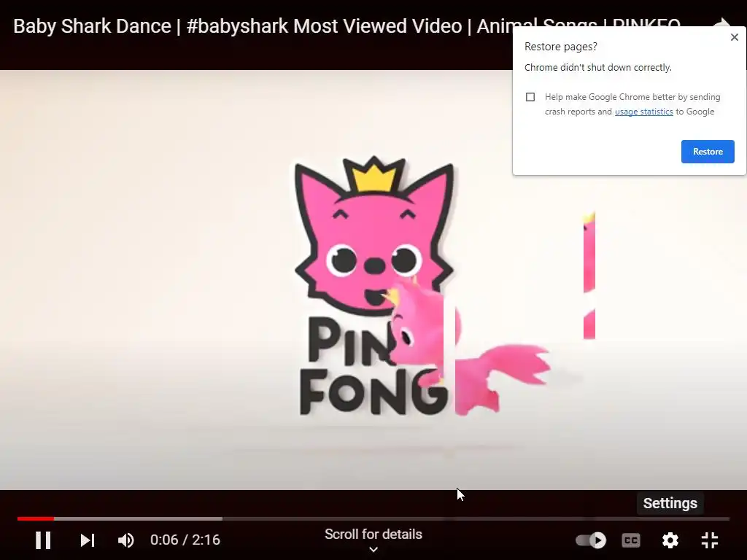Screen dimensions: 747x560
Task: Click the Restore button
Action: [708, 152]
